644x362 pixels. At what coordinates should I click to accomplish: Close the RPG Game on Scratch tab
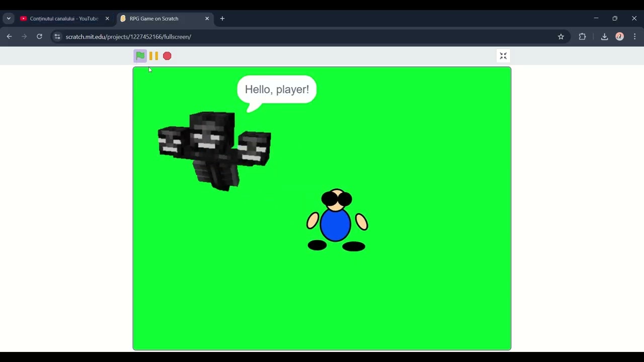pos(207,19)
